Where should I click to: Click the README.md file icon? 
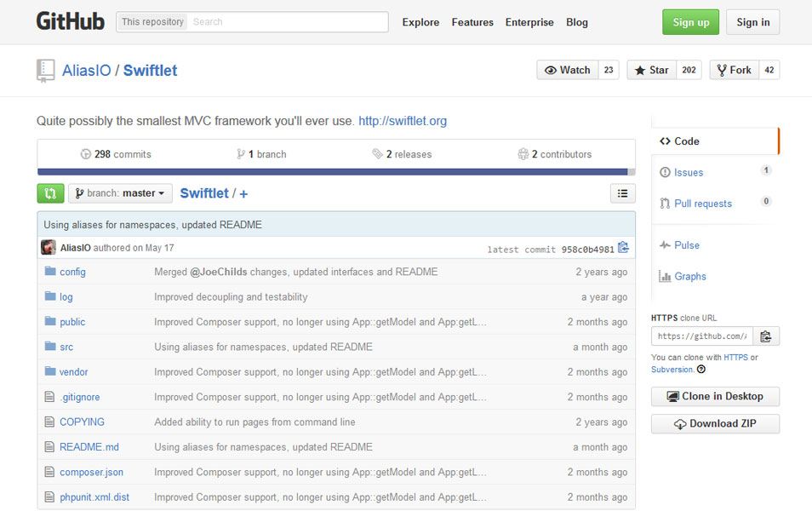point(49,446)
